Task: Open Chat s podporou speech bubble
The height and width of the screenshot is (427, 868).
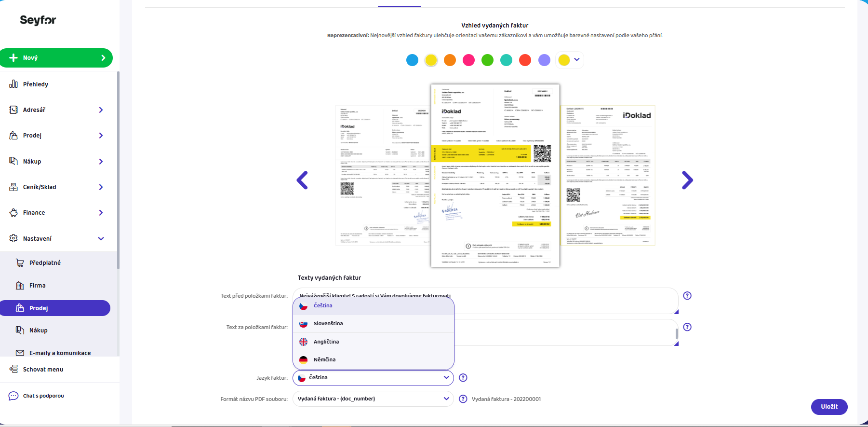Action: coord(13,396)
